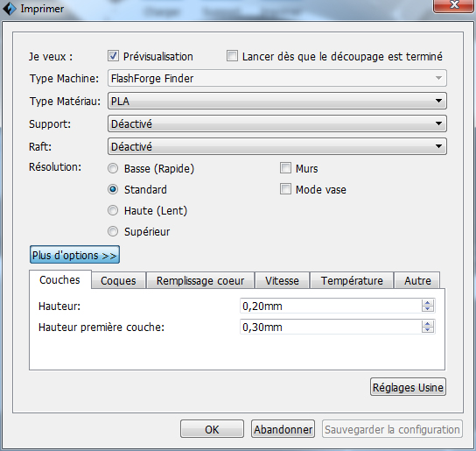Click the FlashPrint logo in title bar
The image size is (476, 451).
click(x=9, y=9)
